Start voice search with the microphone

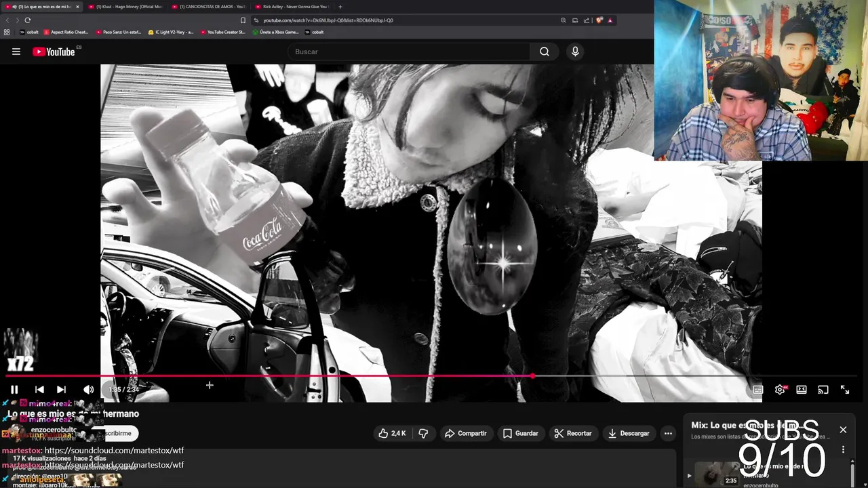coord(575,52)
